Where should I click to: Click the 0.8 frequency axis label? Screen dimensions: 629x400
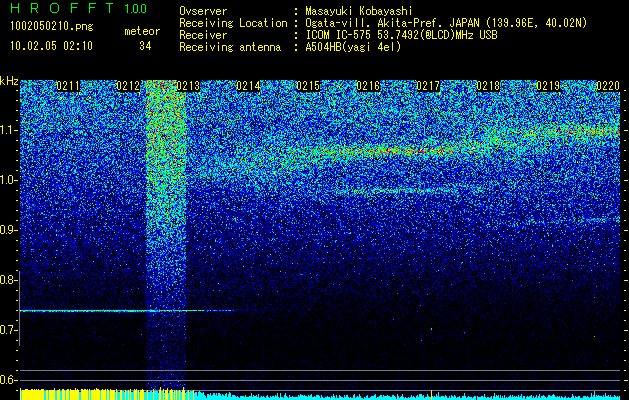click(x=8, y=280)
